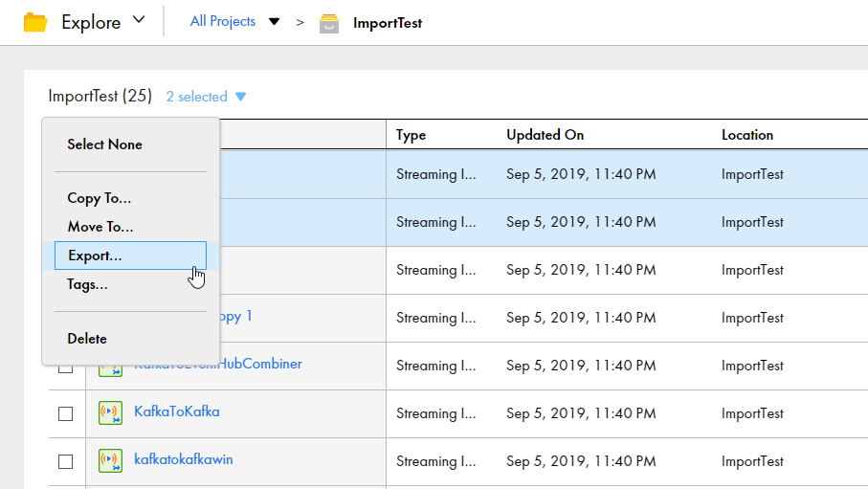Image resolution: width=868 pixels, height=489 pixels.
Task: Sort by the Type column header
Action: [411, 135]
